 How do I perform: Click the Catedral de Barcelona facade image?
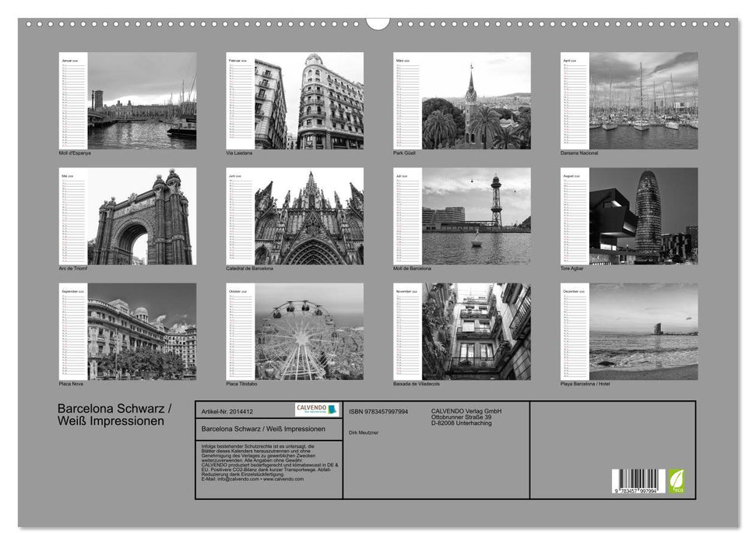[x=311, y=219]
